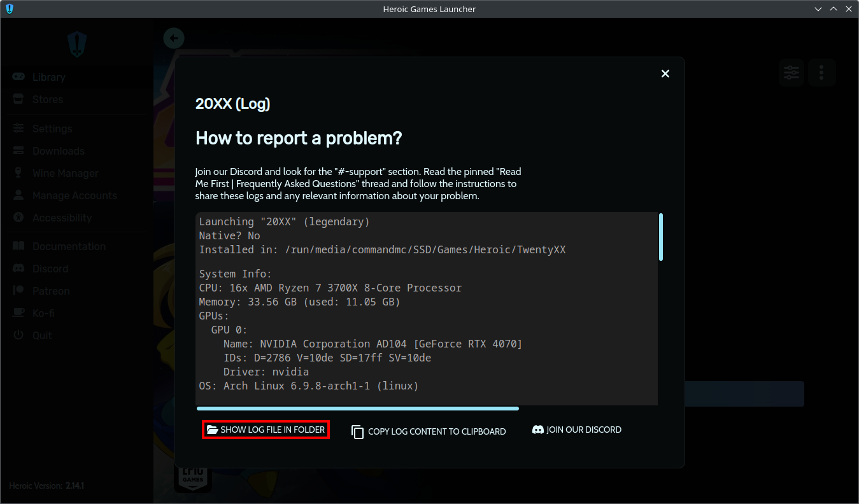Click Show Log File in Folder

click(x=266, y=430)
